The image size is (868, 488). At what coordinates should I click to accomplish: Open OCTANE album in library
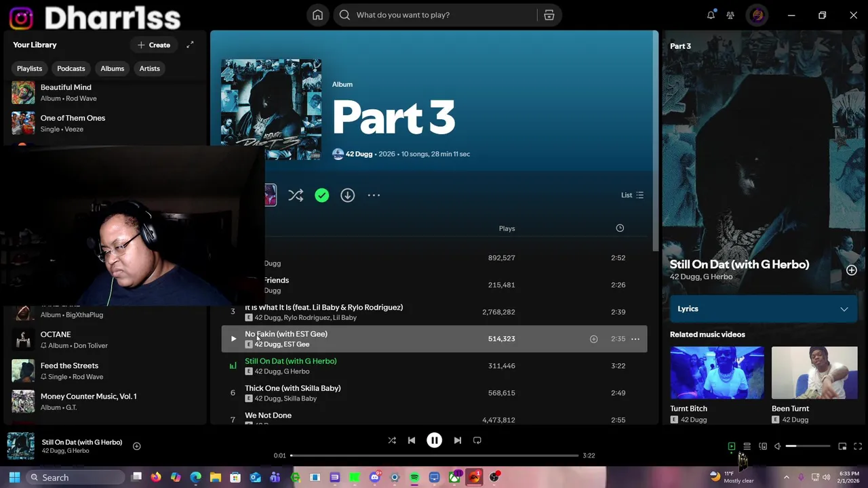(105, 340)
